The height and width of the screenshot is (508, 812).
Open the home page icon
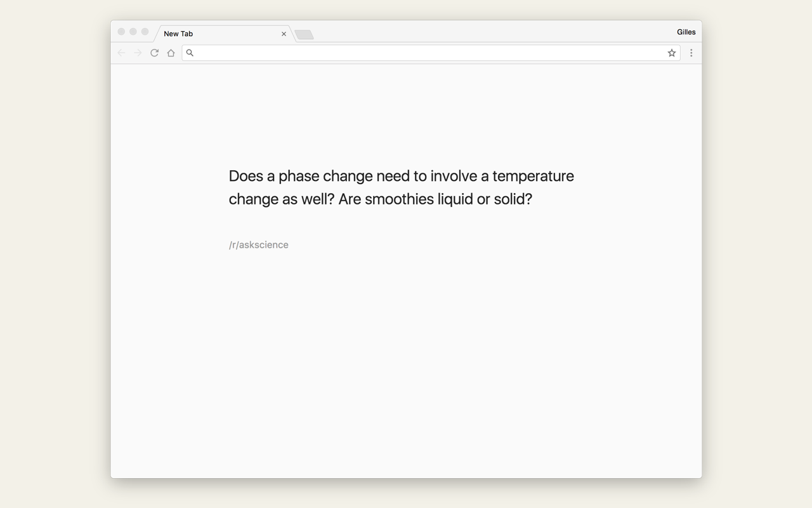171,53
